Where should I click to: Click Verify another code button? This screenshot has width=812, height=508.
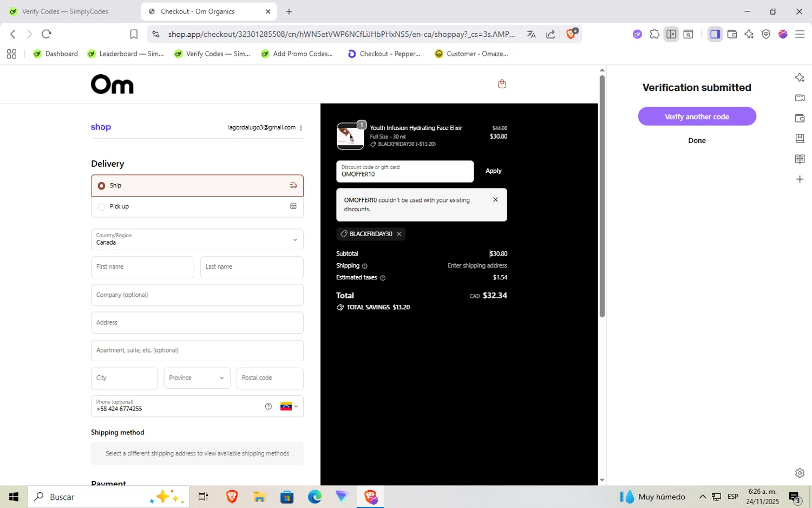pos(697,116)
